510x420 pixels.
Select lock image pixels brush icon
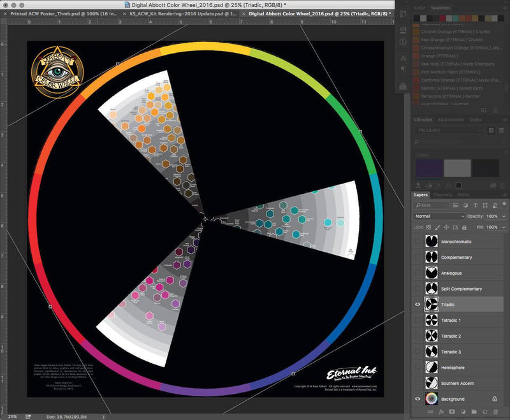pos(437,227)
